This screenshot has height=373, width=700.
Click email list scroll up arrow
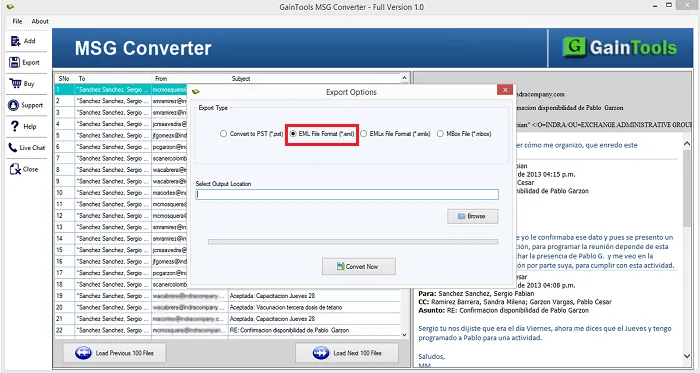[x=404, y=78]
